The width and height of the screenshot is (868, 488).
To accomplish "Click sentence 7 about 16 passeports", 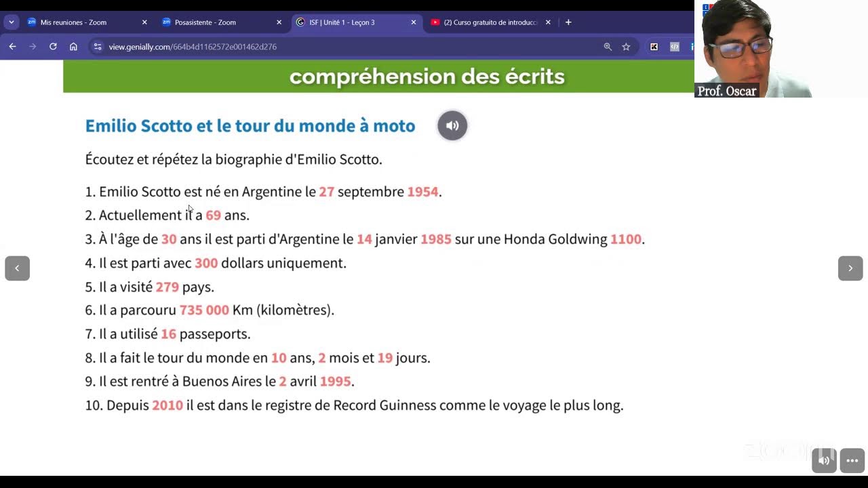I will 167,334.
